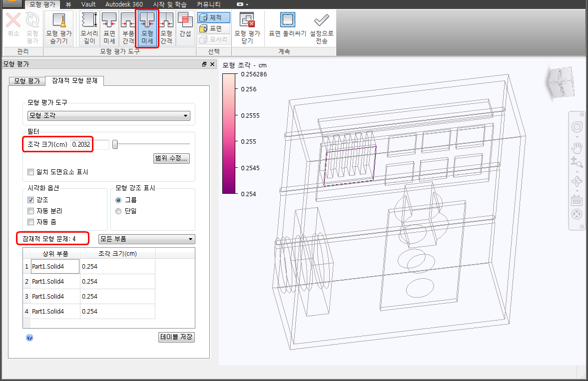Screen dimensions: 588x381
Task: Activate the orbit navigation tool
Action: 577,181
